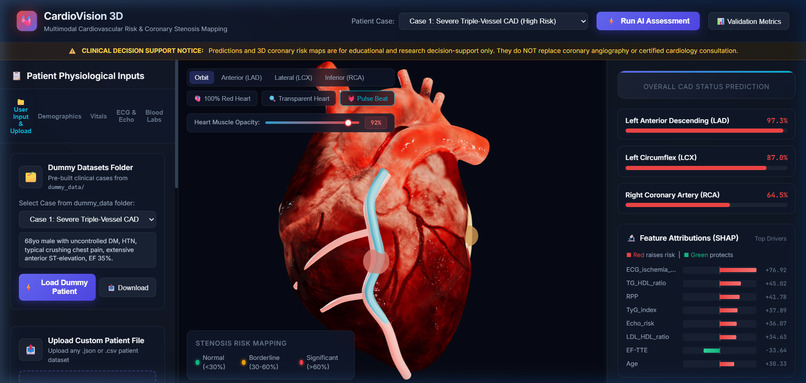Click the LDL_HDL_ratio feature row

coord(706,337)
